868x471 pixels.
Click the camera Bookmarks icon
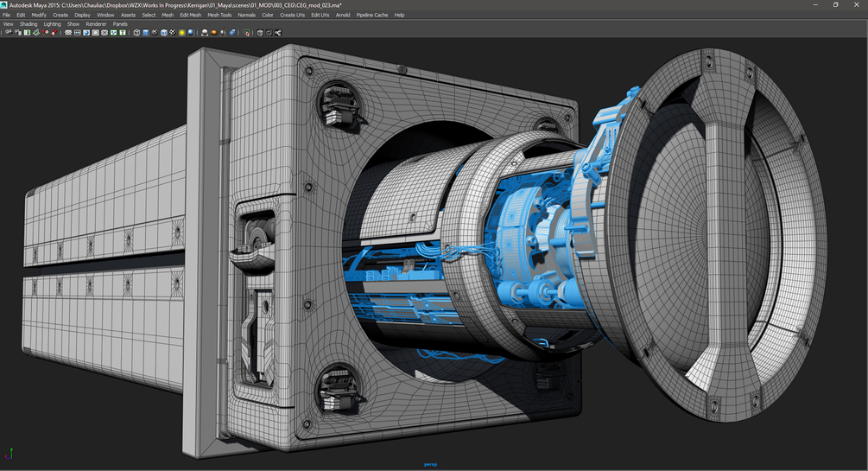click(x=27, y=33)
